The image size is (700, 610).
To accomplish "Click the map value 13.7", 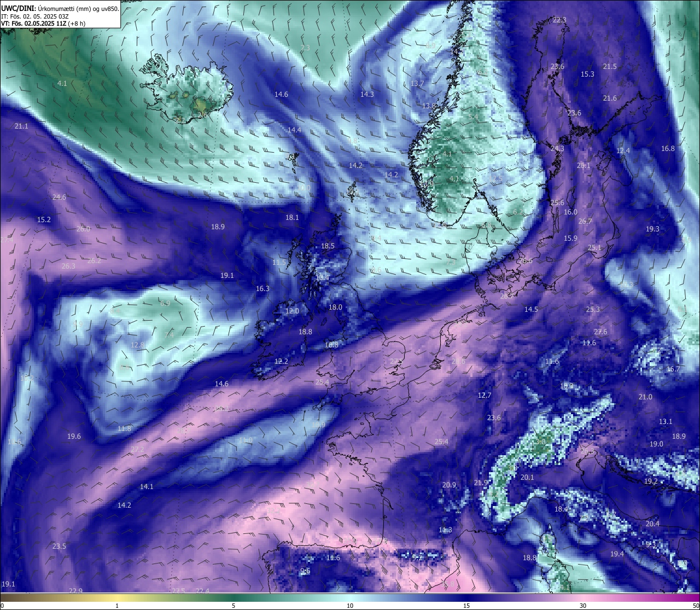I will point(417,84).
